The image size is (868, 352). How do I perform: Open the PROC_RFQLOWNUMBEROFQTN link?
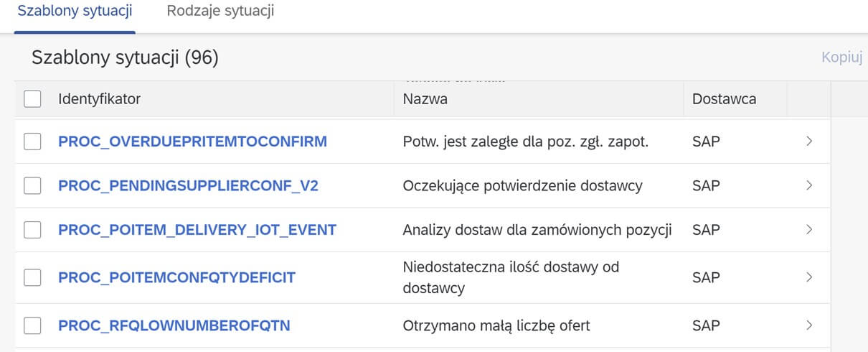tap(174, 325)
